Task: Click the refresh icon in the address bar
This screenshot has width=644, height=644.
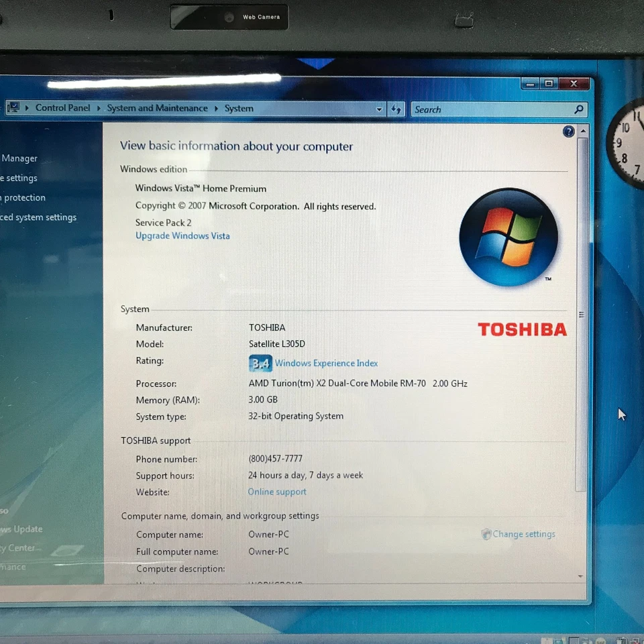Action: tap(397, 109)
